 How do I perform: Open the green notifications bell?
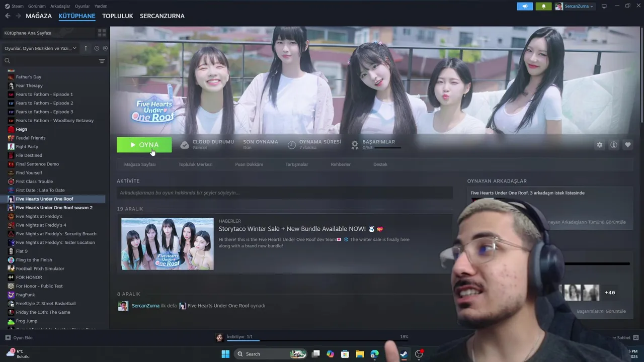pos(543,6)
